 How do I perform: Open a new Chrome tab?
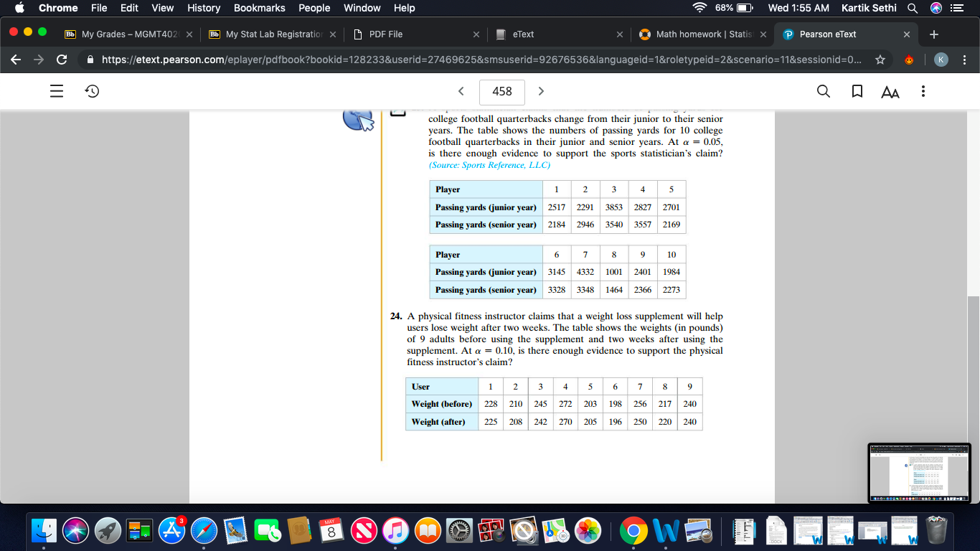coord(933,34)
